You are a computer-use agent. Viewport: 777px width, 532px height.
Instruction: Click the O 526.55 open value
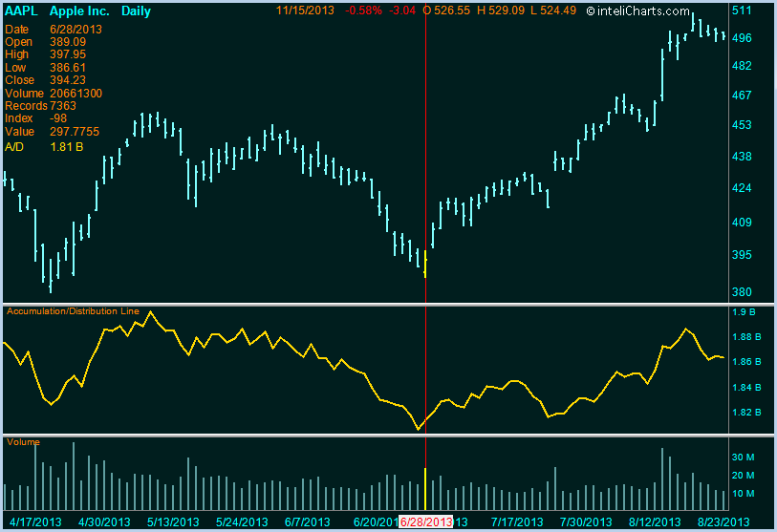tap(446, 11)
